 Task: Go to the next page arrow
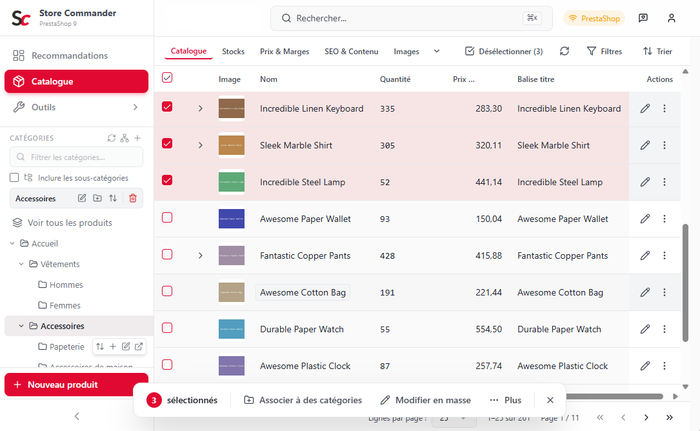tap(646, 418)
